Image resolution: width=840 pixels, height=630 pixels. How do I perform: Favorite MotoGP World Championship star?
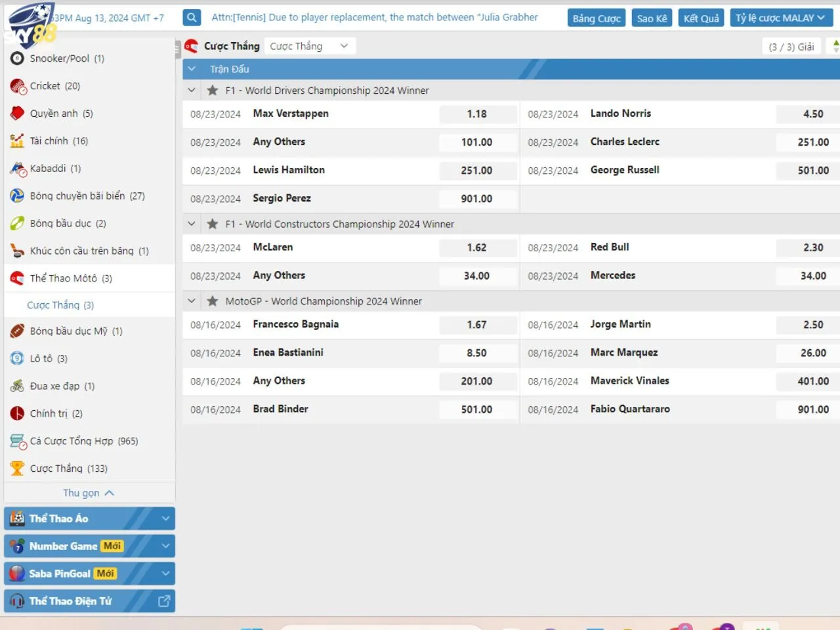[x=212, y=301]
